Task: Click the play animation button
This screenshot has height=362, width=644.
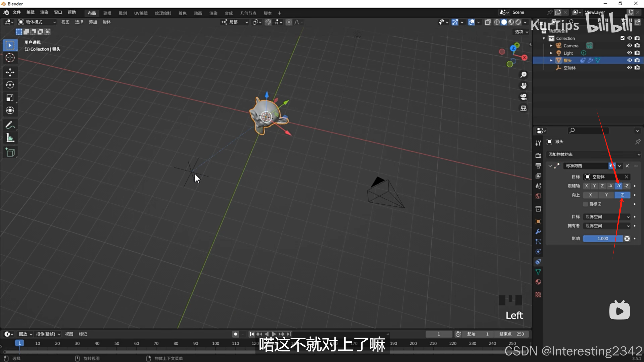Action: point(274,334)
